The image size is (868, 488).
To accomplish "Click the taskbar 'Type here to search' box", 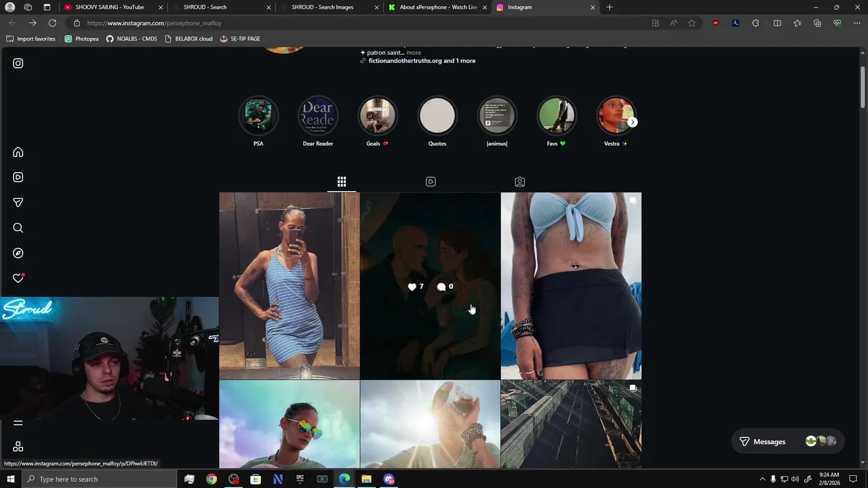I will 99,479.
